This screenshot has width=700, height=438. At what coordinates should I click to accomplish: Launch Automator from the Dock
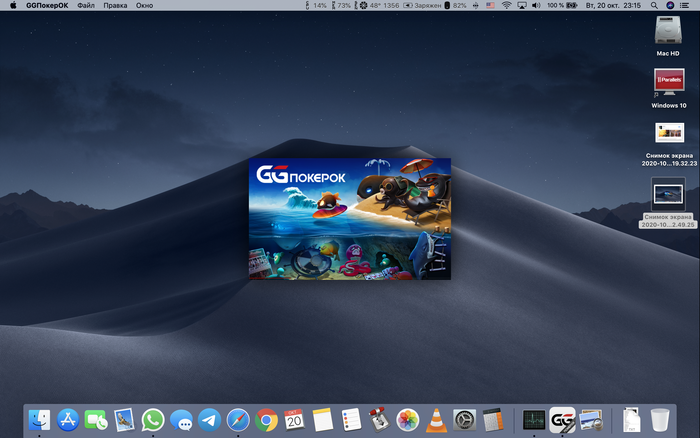[x=379, y=420]
